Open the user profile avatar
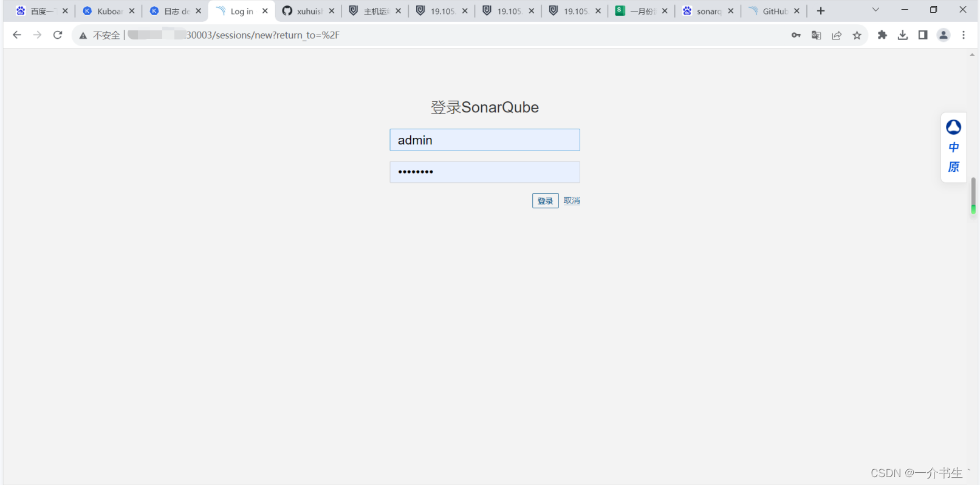 [x=944, y=35]
